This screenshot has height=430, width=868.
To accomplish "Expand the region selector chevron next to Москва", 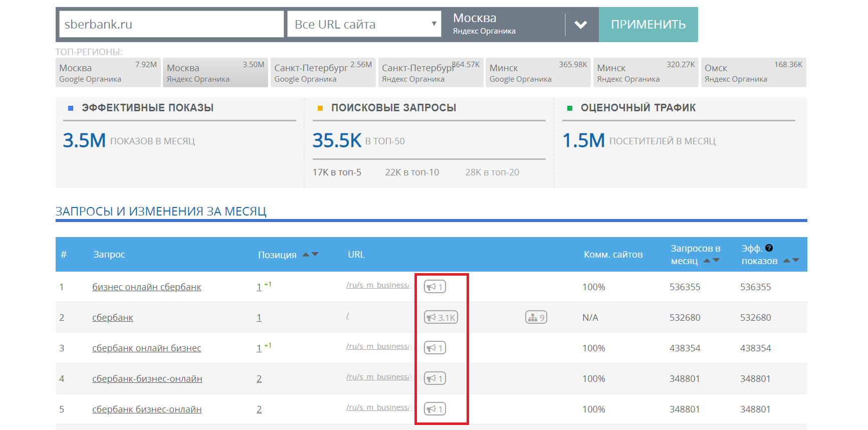I will (x=580, y=25).
